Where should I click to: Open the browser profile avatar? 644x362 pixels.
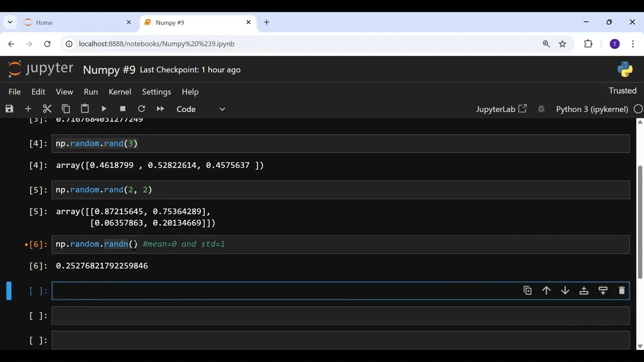coord(614,44)
